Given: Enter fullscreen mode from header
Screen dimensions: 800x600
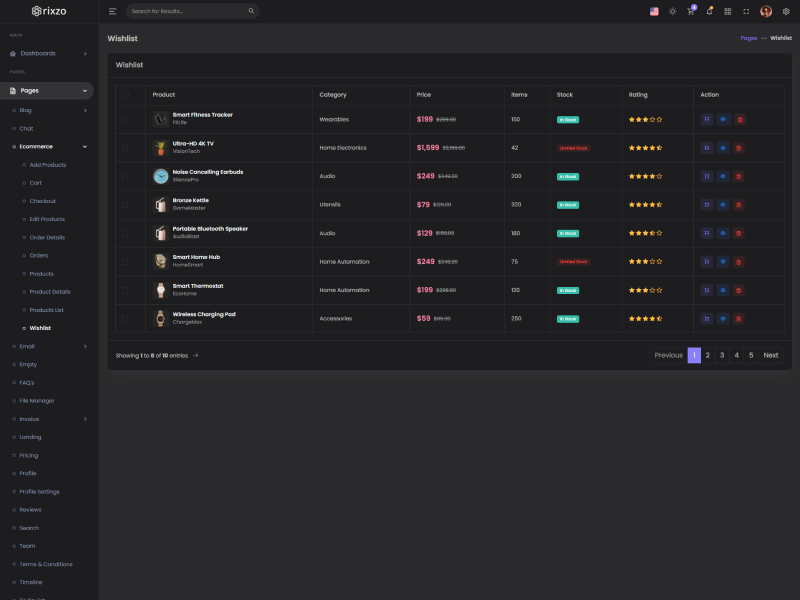Looking at the screenshot, I should coord(746,11).
